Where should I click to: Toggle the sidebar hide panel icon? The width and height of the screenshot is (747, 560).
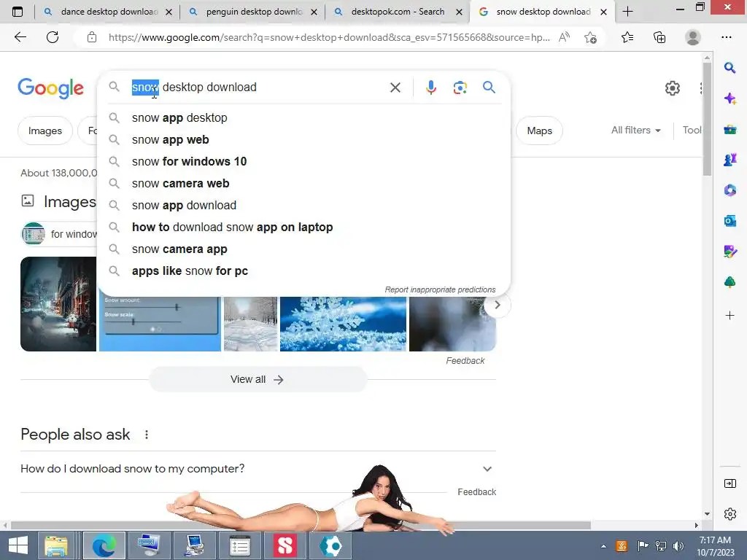tap(729, 483)
